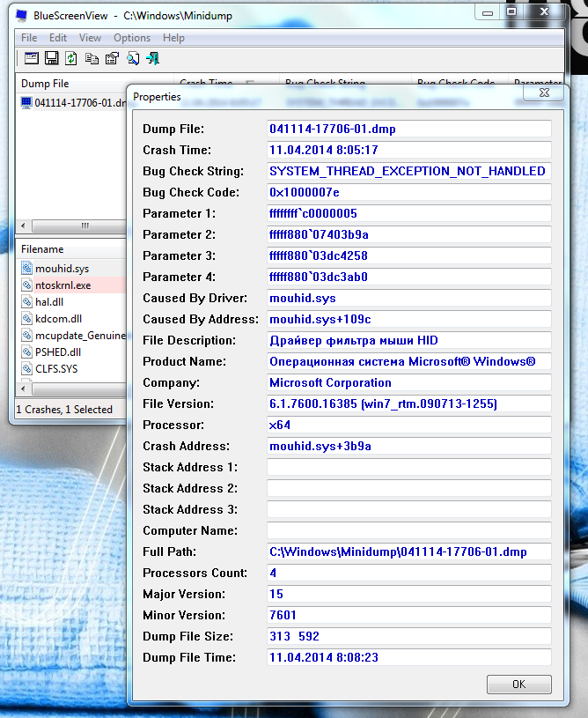The image size is (588, 718).
Task: Click the Caused By Driver field
Action: click(409, 298)
